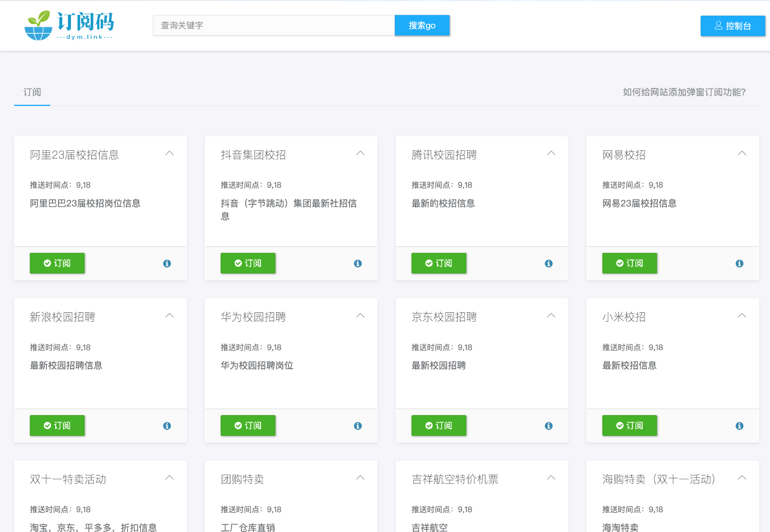
Task: Click the 华为校园招聘 card title
Action: 253,317
